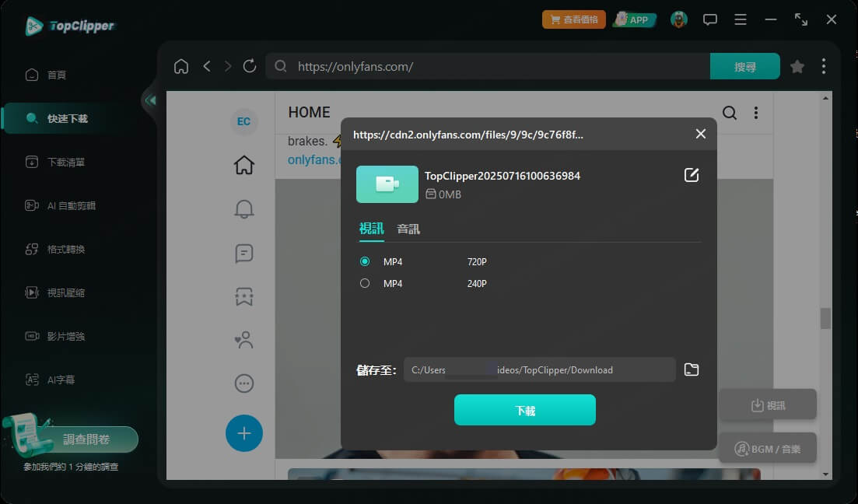Open the browser three-dot options menu

coord(824,66)
